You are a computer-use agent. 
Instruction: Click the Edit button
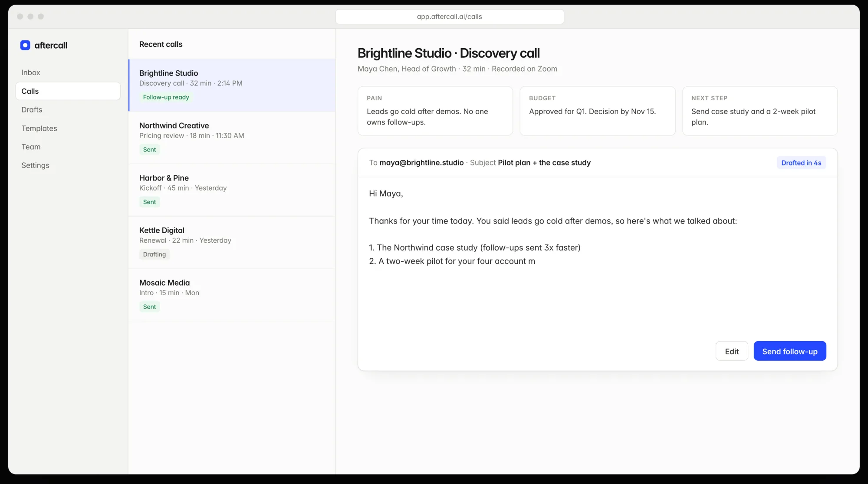point(732,351)
